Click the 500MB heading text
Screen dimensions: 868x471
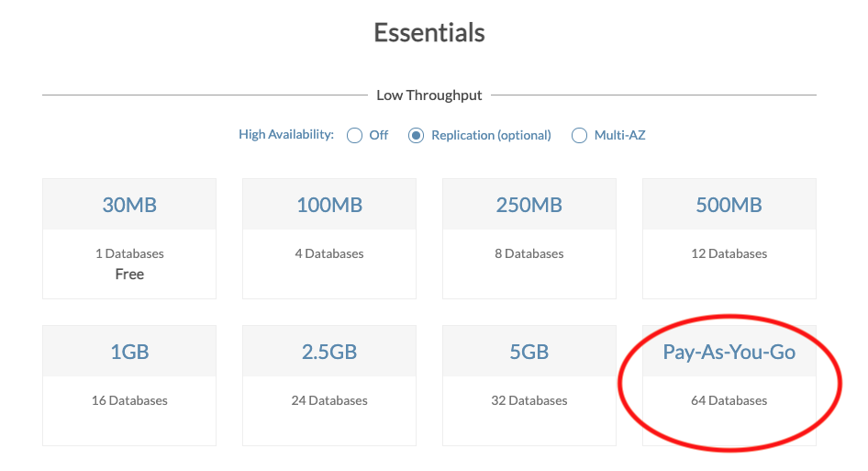pyautogui.click(x=729, y=205)
